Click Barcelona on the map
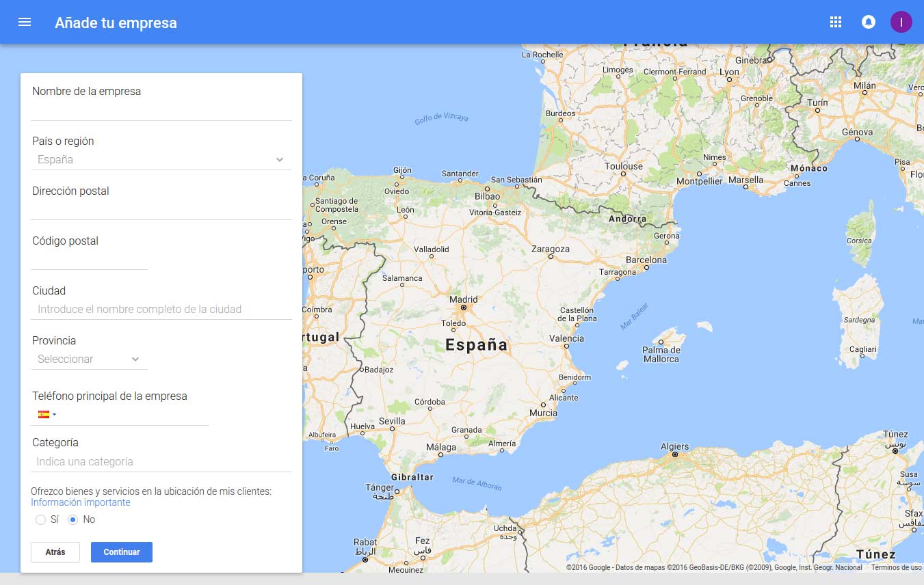The width and height of the screenshot is (924, 585). (646, 260)
